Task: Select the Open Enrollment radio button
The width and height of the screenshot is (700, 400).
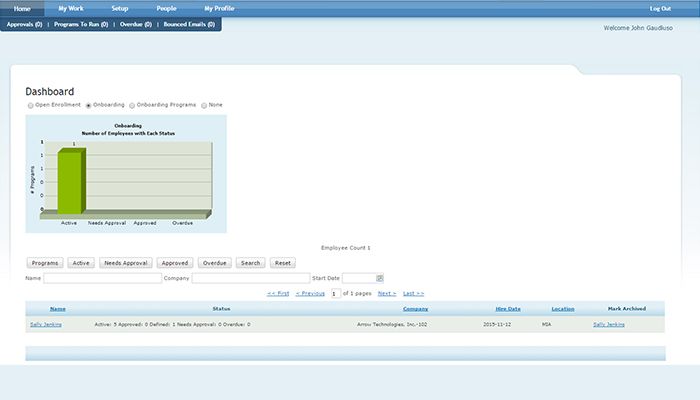Action: 30,105
